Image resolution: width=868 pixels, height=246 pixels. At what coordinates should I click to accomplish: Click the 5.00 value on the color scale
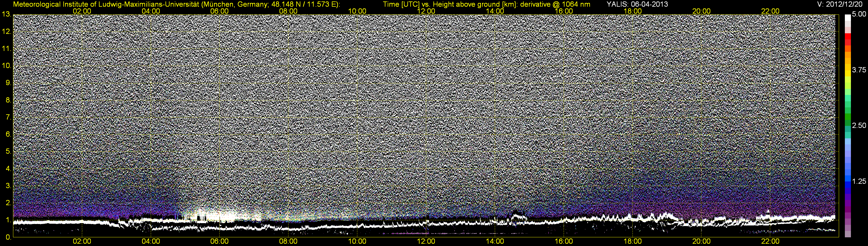pyautogui.click(x=859, y=14)
